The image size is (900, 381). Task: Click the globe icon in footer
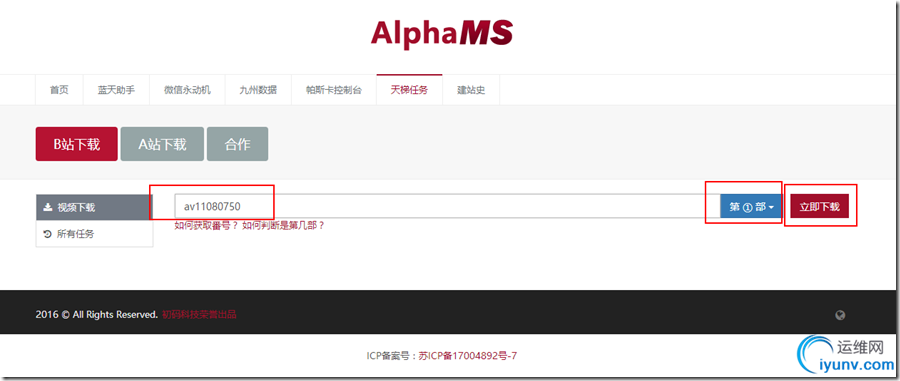pos(841,315)
